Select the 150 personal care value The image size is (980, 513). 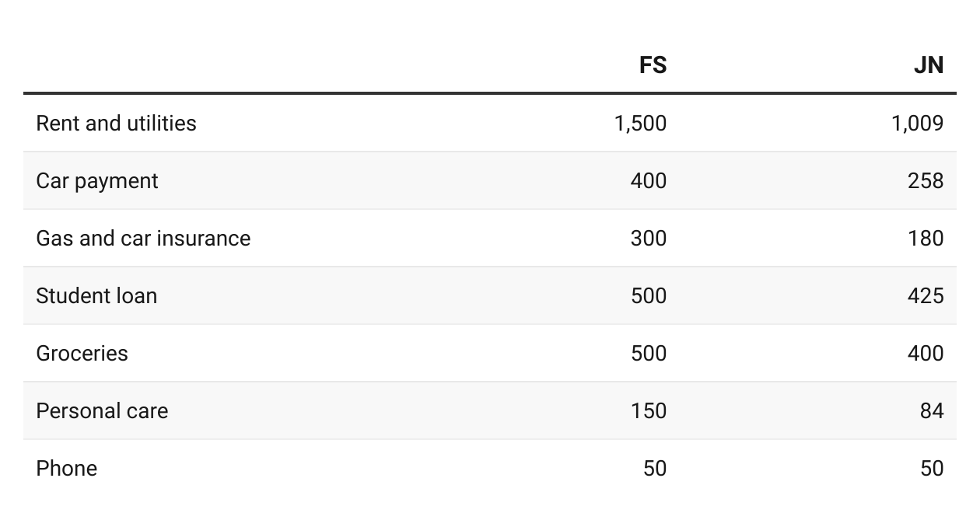648,410
